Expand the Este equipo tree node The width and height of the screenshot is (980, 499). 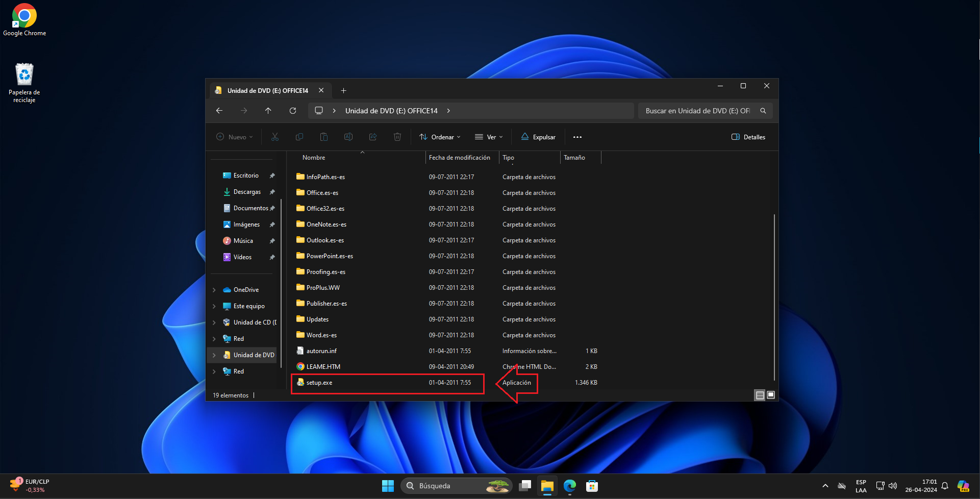[214, 306]
